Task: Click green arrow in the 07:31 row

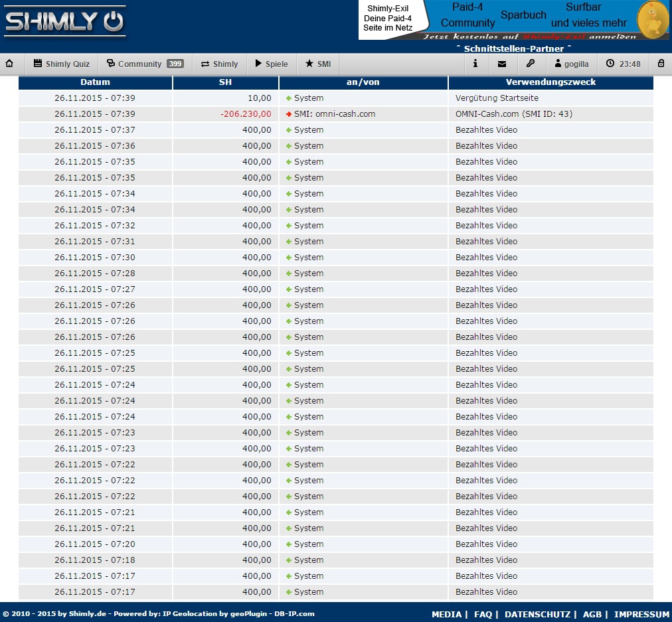Action: (289, 241)
